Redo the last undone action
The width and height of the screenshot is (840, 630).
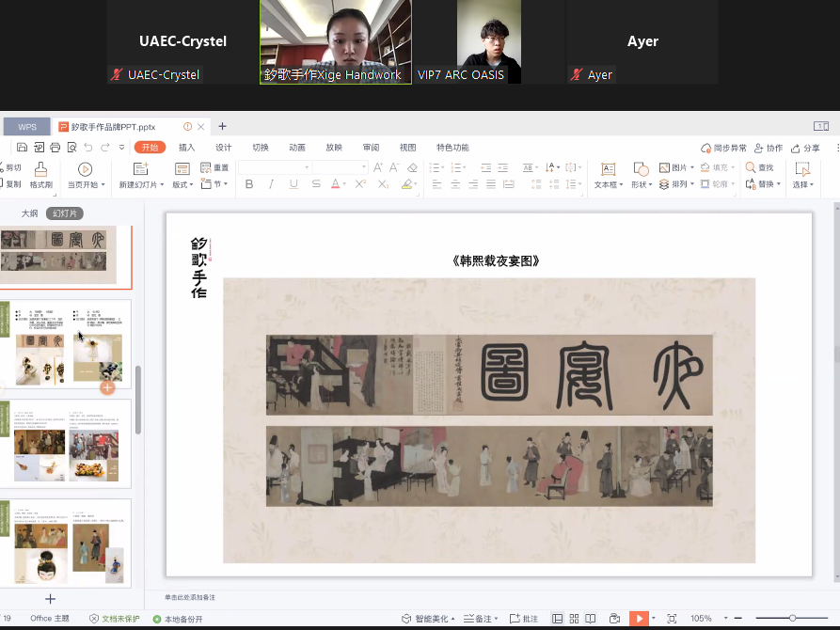105,148
